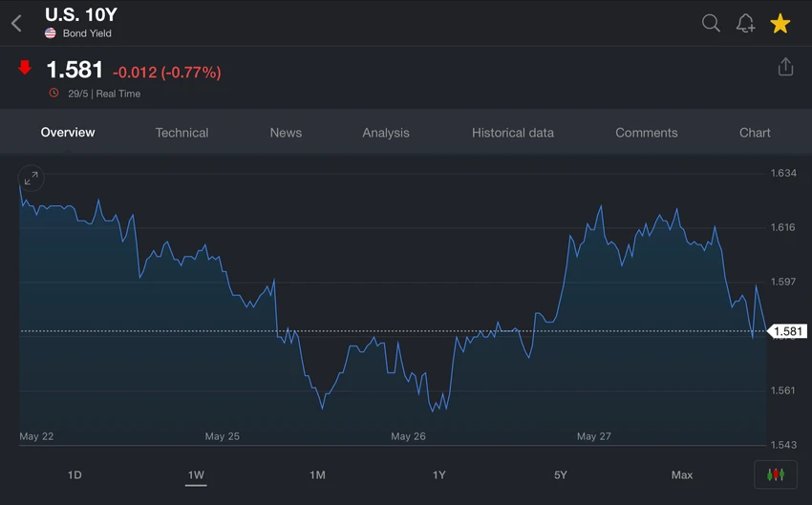Screen dimensions: 812x505
Task: Click the -0.012 (-0.77%) change value
Action: (167, 72)
